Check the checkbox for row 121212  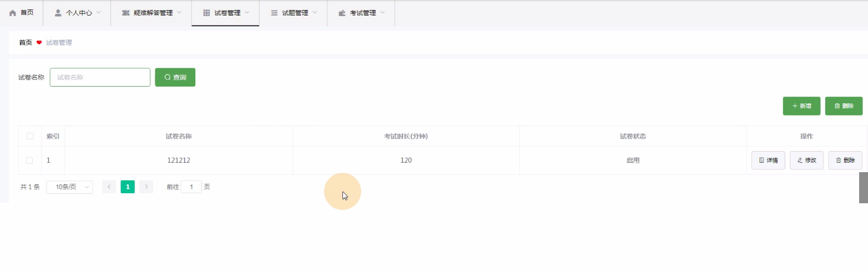coord(30,160)
